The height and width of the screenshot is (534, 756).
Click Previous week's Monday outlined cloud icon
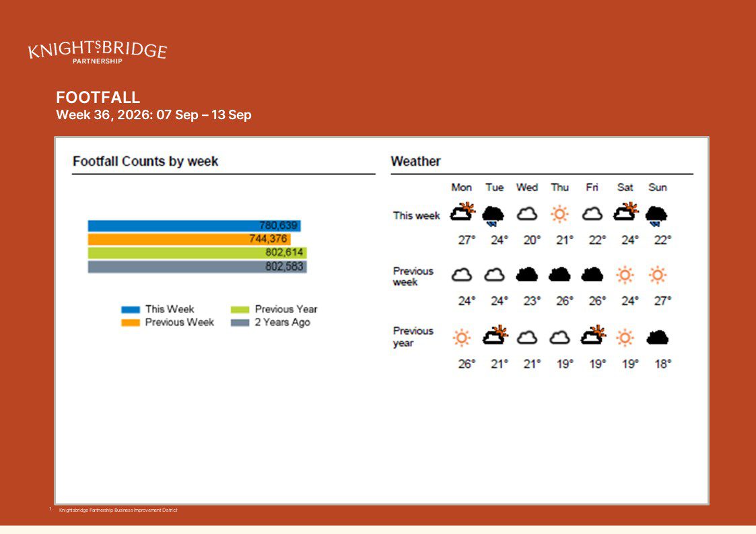click(x=461, y=275)
